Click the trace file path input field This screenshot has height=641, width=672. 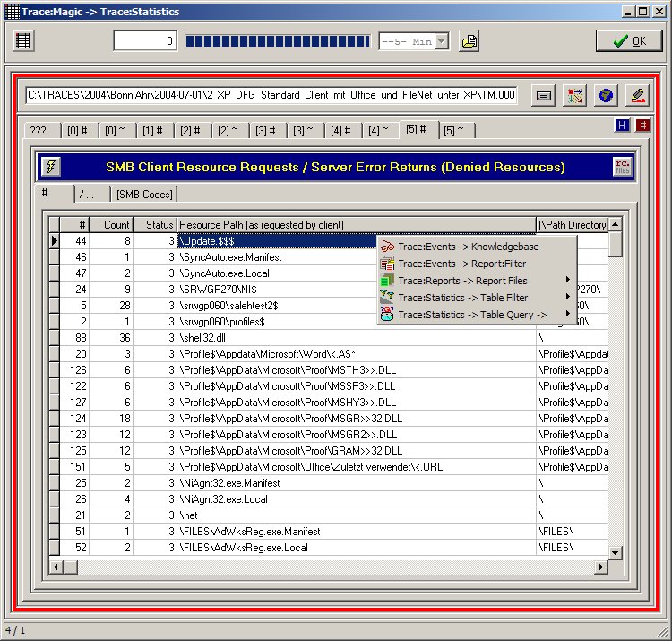point(271,95)
